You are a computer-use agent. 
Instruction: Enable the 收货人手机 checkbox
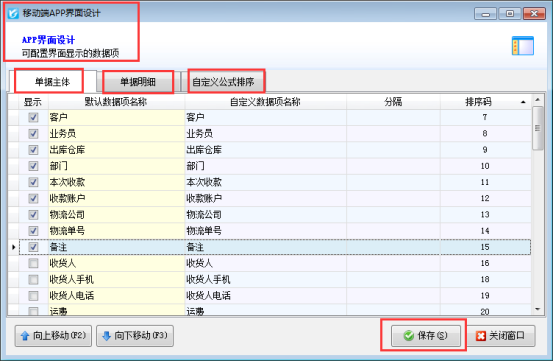[x=33, y=279]
